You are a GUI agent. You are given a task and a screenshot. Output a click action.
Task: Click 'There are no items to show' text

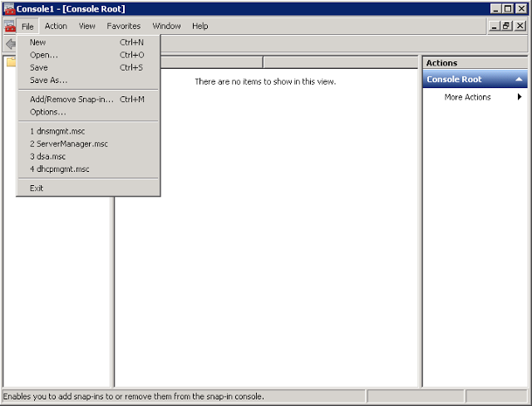click(265, 81)
